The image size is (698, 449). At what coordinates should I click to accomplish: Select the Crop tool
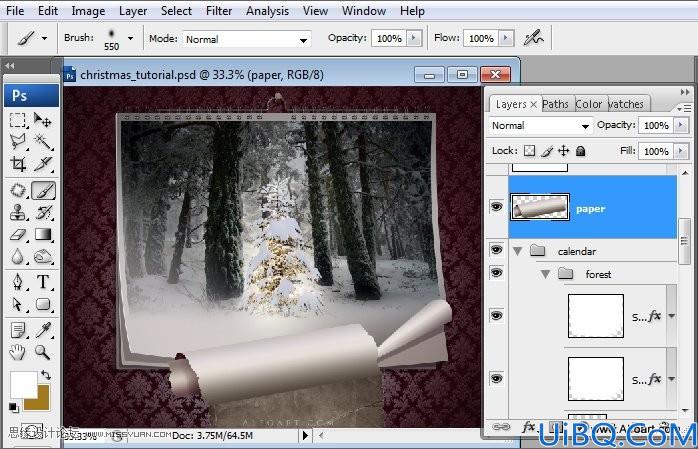pyautogui.click(x=18, y=164)
